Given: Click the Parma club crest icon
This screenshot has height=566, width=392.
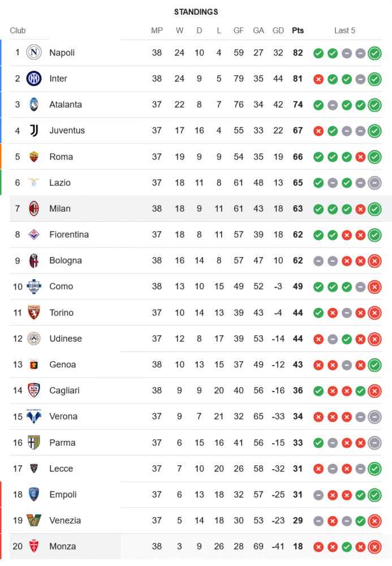Looking at the screenshot, I should (34, 443).
